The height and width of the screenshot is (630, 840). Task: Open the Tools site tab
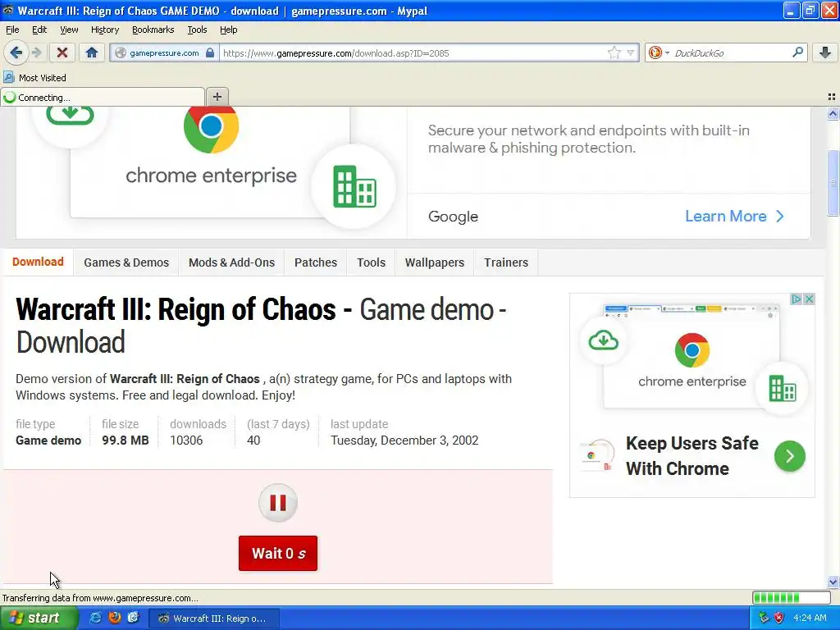(372, 262)
